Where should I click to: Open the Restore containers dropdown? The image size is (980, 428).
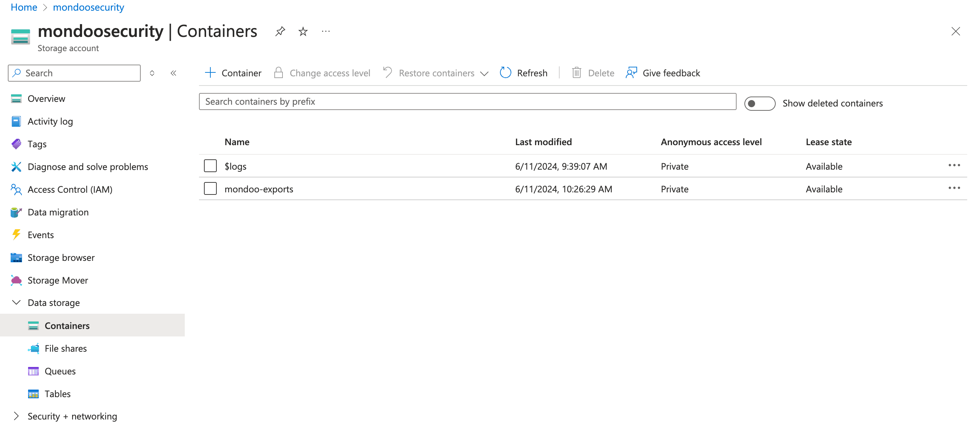click(484, 73)
